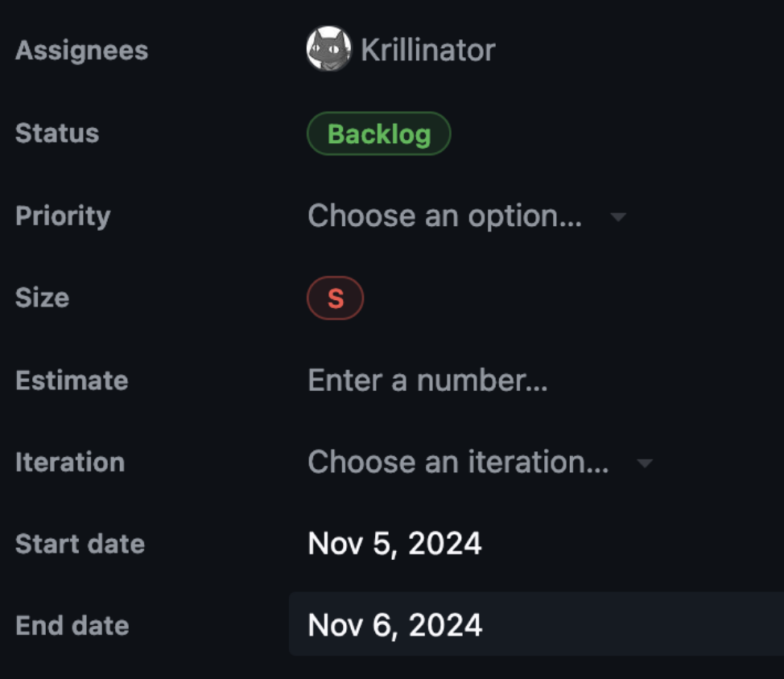Select the End date label
This screenshot has width=784, height=679.
tap(72, 625)
